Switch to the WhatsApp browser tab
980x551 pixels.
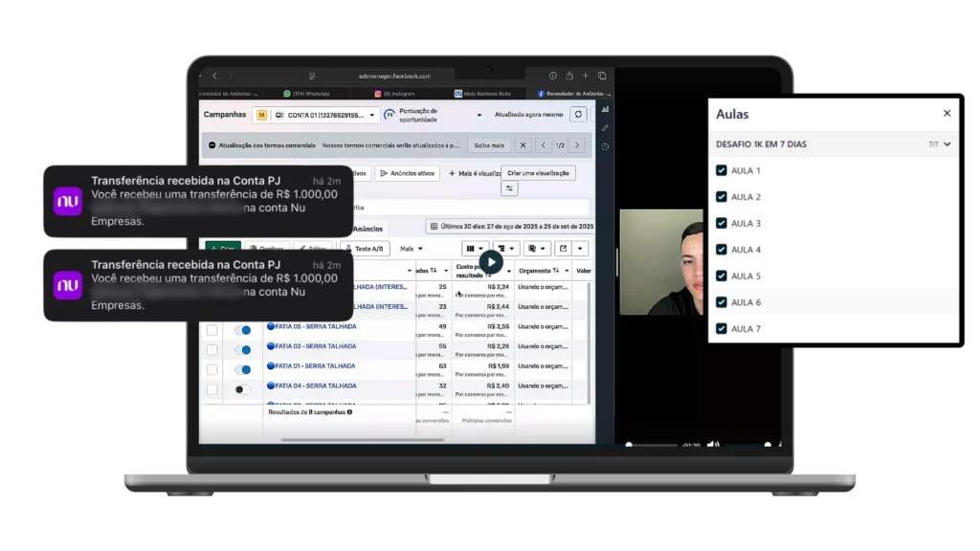[x=307, y=94]
